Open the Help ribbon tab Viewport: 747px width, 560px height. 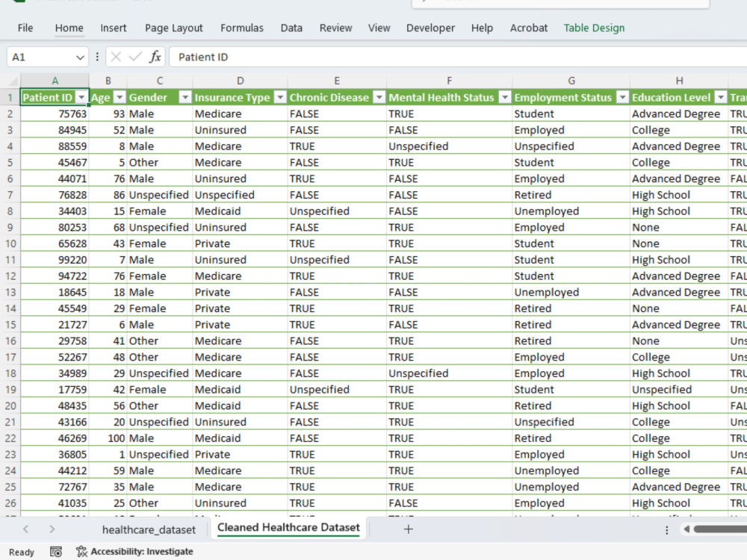[482, 28]
